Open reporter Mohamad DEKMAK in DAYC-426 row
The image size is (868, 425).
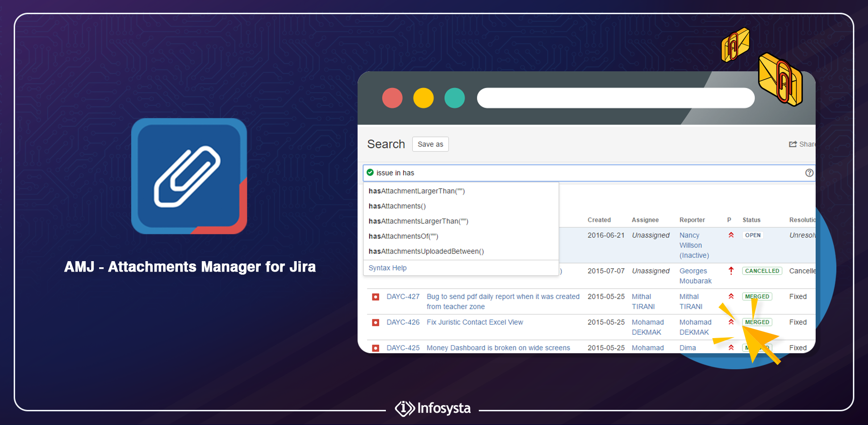695,327
